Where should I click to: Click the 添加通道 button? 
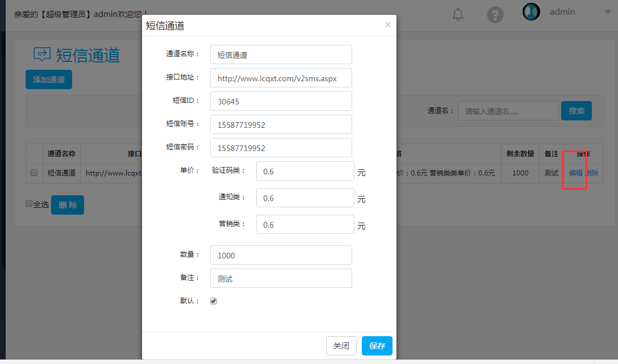[49, 80]
